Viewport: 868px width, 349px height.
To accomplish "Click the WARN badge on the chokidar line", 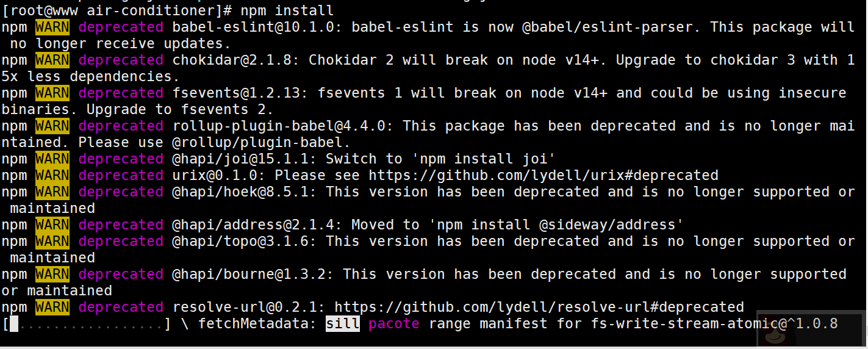I will (52, 60).
